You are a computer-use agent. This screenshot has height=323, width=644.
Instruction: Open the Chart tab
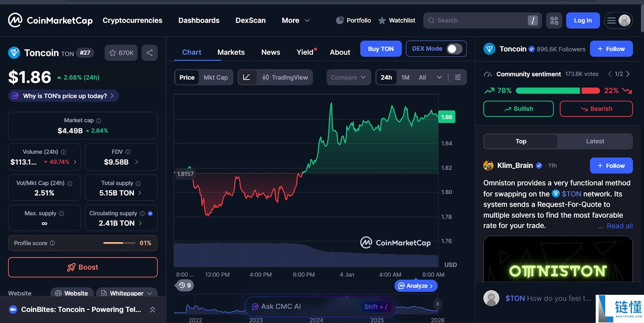click(192, 52)
